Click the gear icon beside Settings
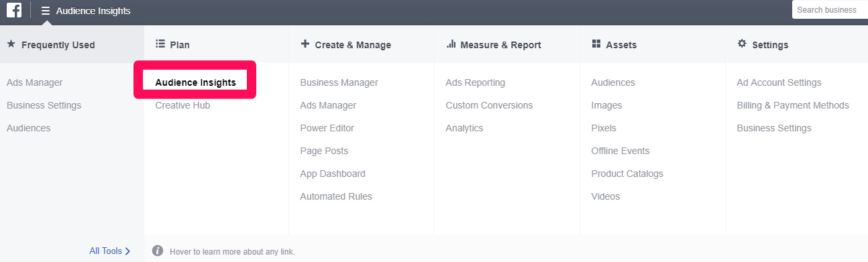This screenshot has width=868, height=262. (x=741, y=44)
